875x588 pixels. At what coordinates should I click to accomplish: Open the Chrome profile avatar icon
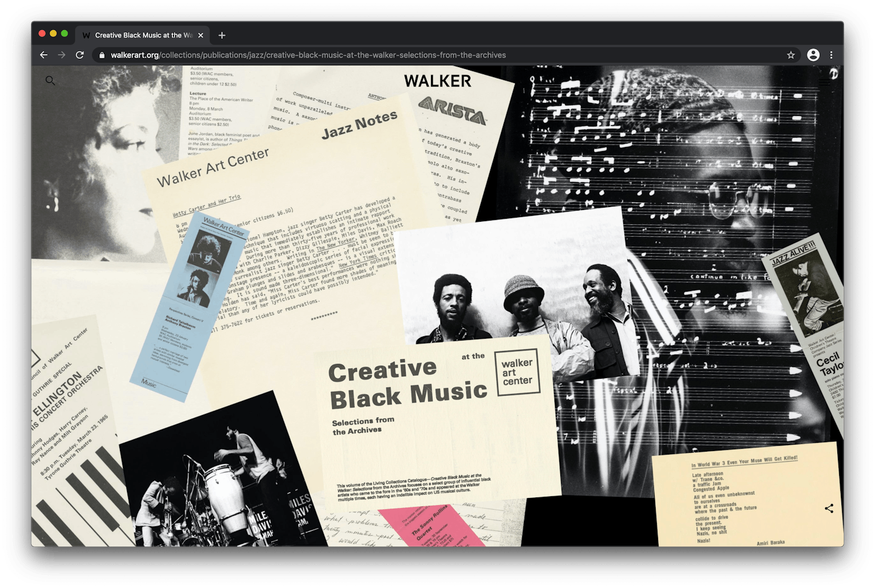pyautogui.click(x=813, y=55)
